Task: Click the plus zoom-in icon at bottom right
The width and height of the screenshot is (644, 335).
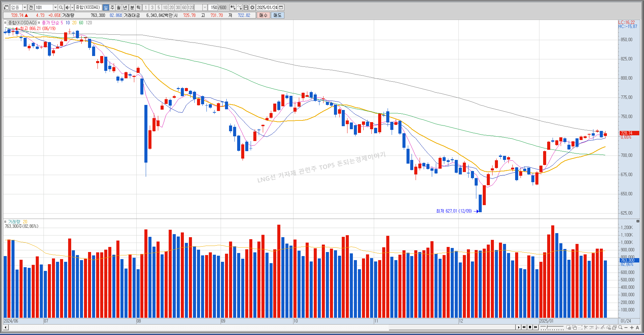Action: pos(632,327)
